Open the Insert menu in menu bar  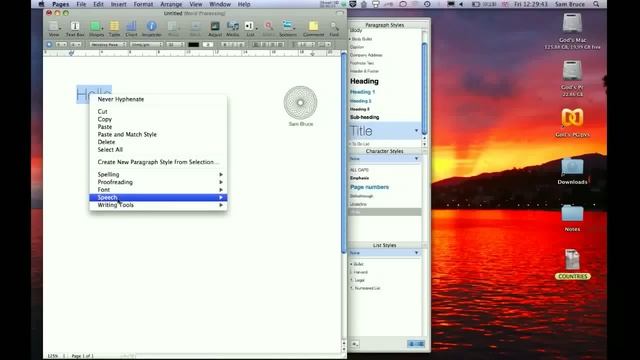(x=118, y=4)
